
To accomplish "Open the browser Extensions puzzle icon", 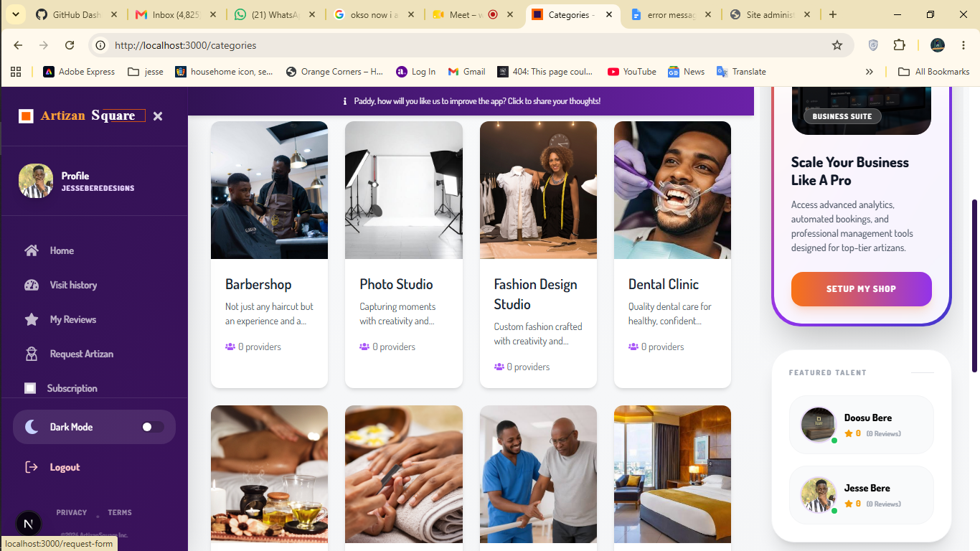I will pos(900,45).
